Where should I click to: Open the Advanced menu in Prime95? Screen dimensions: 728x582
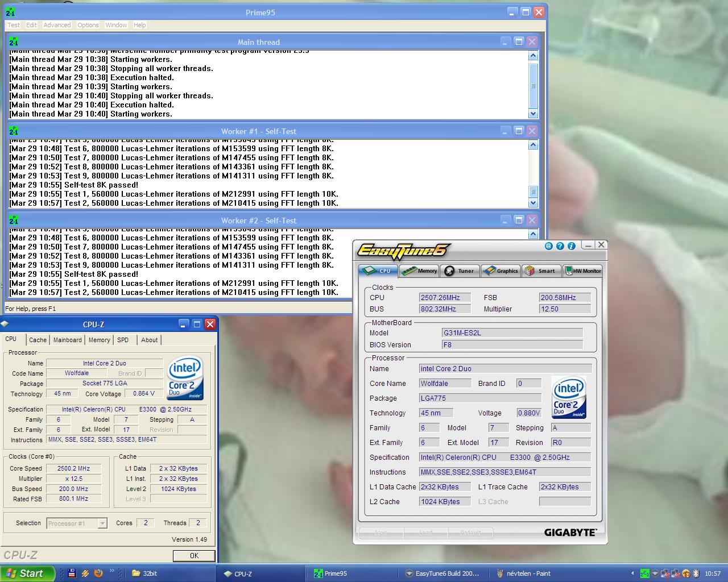tap(57, 25)
